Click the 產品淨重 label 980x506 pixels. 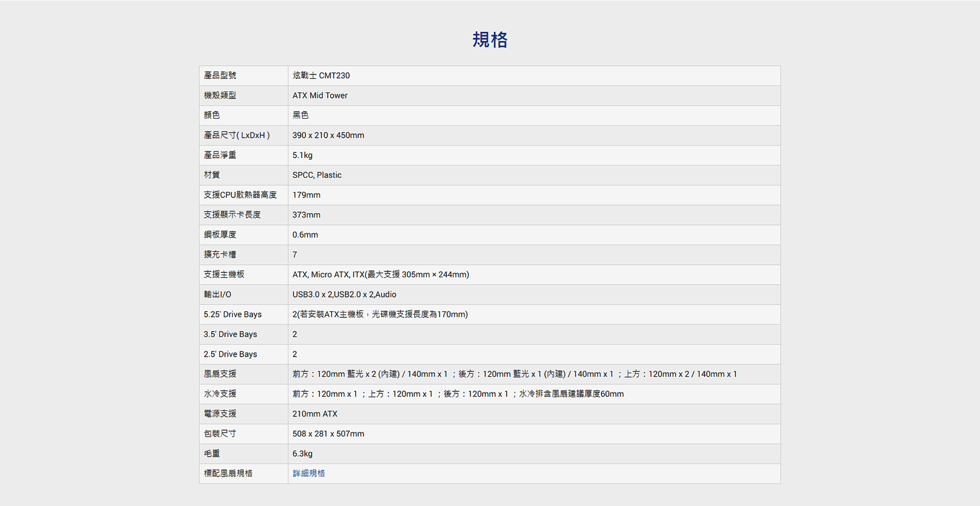220,155
